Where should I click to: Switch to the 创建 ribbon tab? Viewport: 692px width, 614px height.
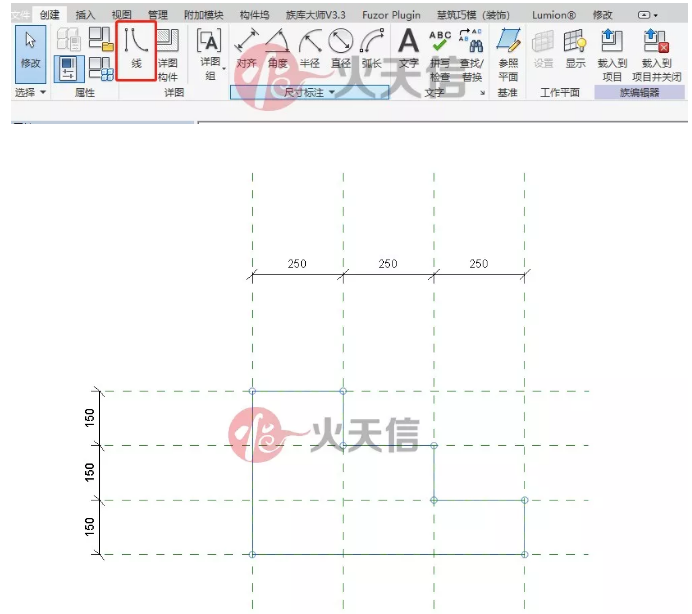(x=49, y=15)
